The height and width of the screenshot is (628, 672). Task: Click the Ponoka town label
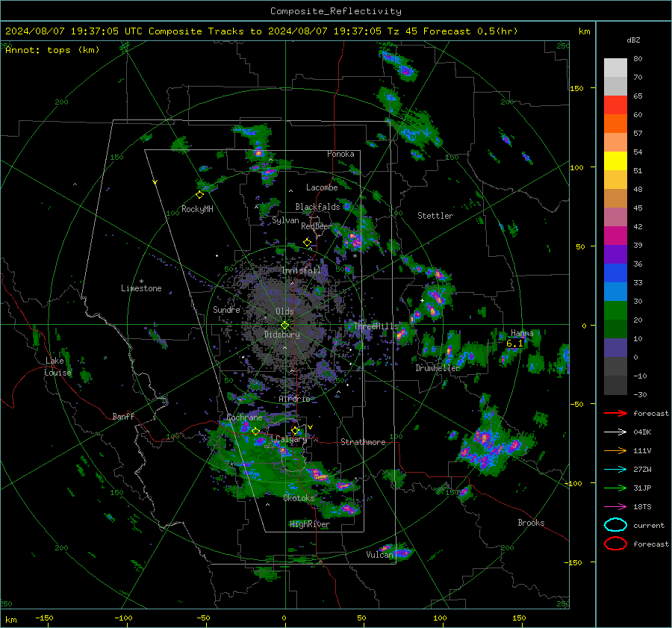point(340,154)
